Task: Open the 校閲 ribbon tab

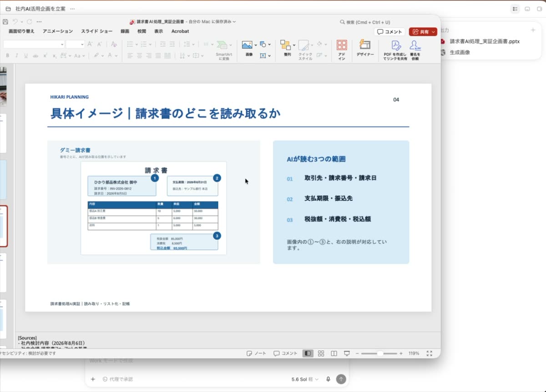Action: coord(142,31)
